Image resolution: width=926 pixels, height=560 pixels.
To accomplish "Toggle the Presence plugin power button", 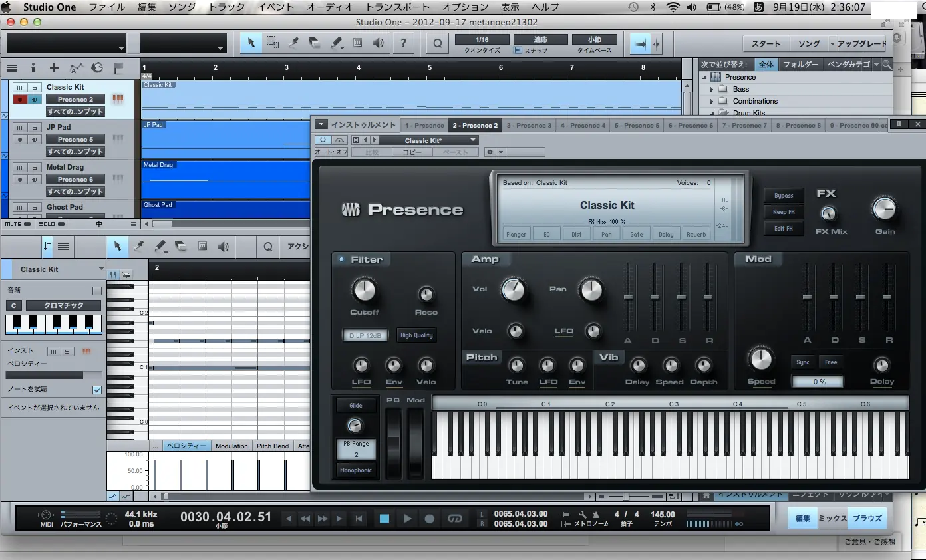I will click(x=323, y=140).
